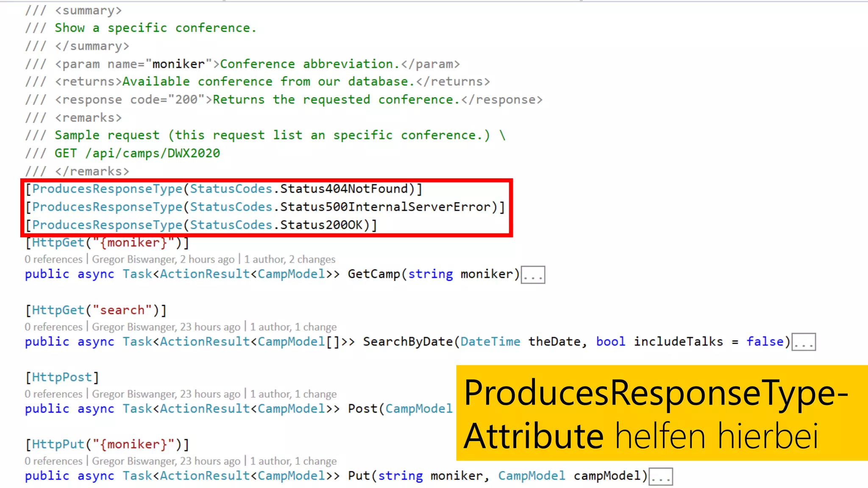Click 'Returns the requested conference.' comment text
The width and height of the screenshot is (868, 488).
point(337,100)
